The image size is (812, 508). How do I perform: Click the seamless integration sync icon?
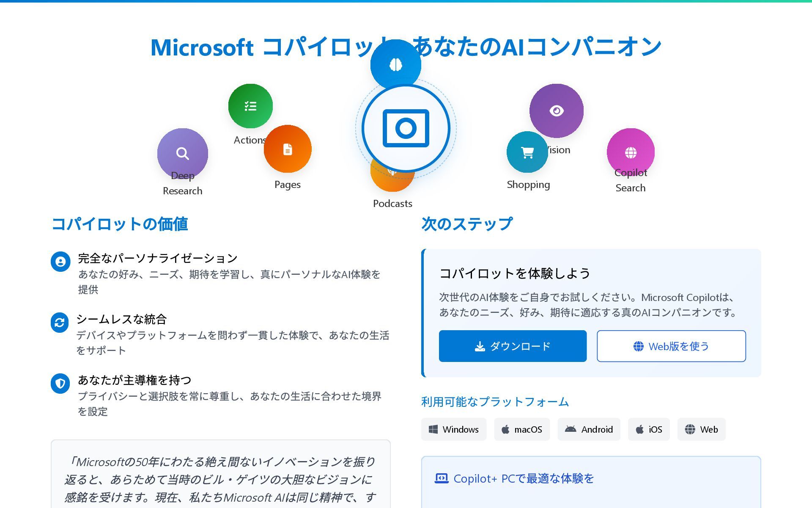click(x=60, y=323)
